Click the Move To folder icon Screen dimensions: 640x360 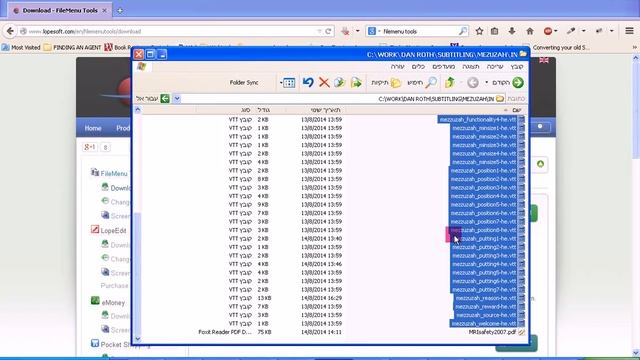(x=356, y=82)
